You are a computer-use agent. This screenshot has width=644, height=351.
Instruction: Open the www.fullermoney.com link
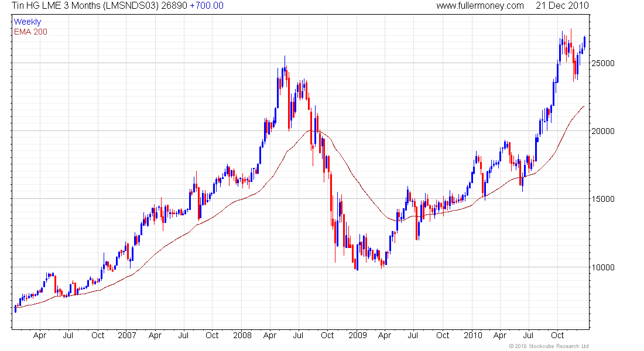479,6
